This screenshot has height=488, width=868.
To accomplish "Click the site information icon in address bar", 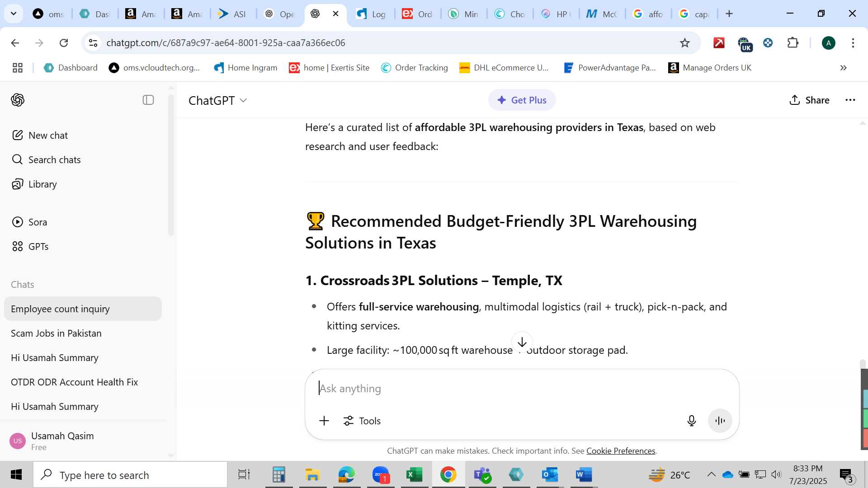I will 93,43.
